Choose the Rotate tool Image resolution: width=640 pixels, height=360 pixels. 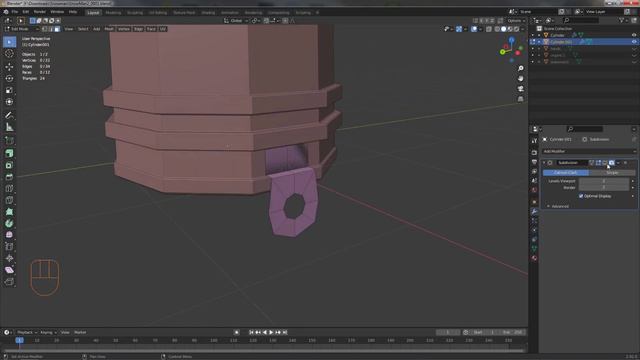click(x=9, y=78)
